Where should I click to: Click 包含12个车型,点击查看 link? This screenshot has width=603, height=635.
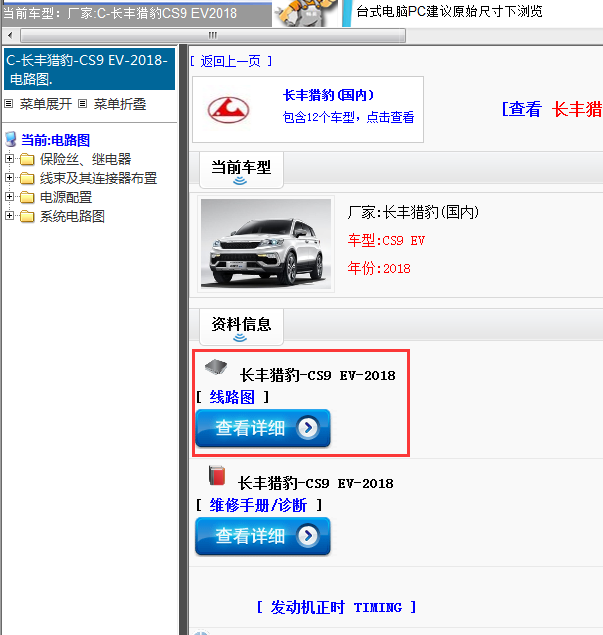pos(348,117)
